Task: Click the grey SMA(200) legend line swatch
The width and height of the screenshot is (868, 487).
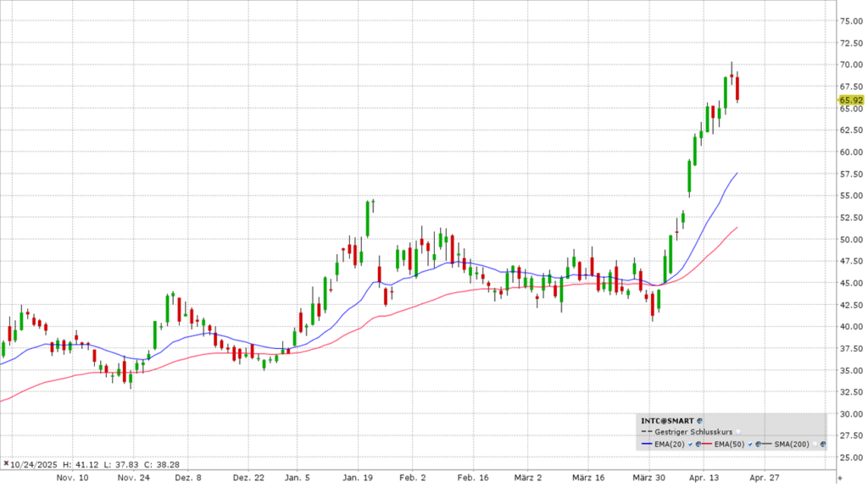Action: (768, 444)
